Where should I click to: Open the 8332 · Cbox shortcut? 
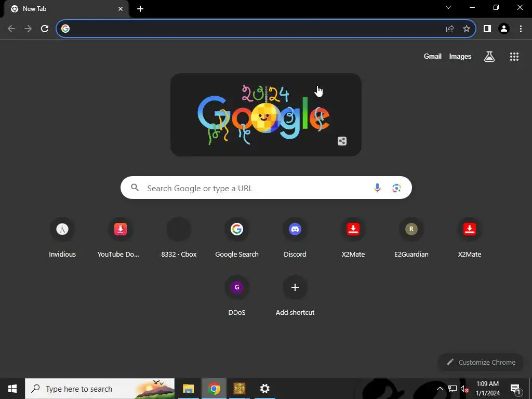[x=179, y=237]
